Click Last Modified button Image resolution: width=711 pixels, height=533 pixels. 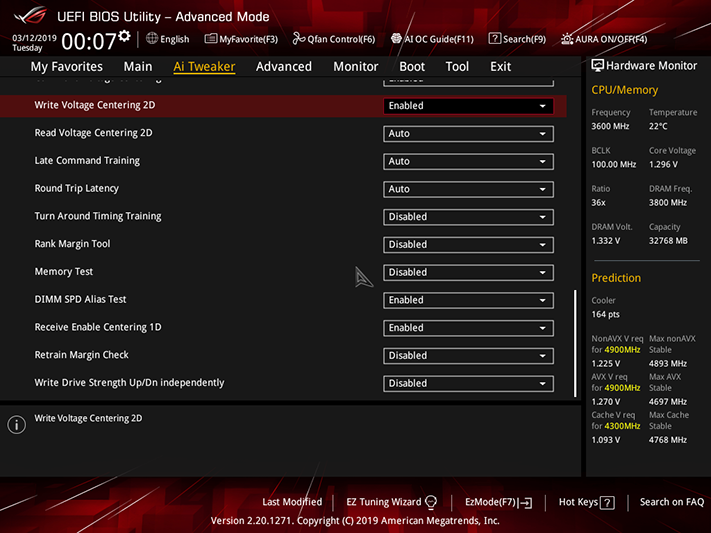tap(292, 502)
